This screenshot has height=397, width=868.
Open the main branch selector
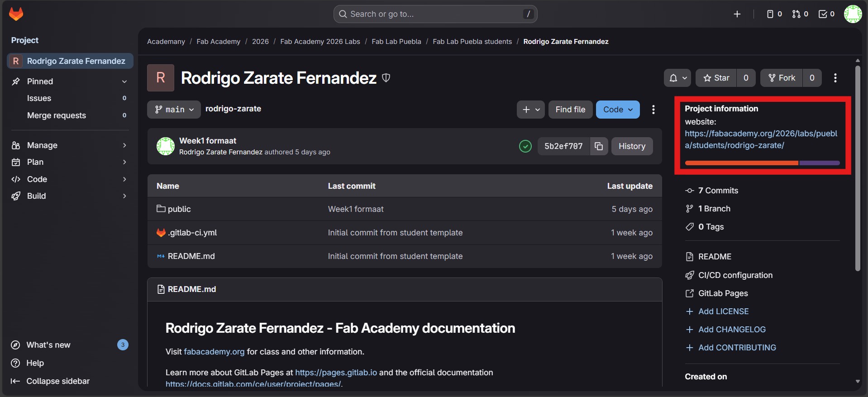coord(174,110)
